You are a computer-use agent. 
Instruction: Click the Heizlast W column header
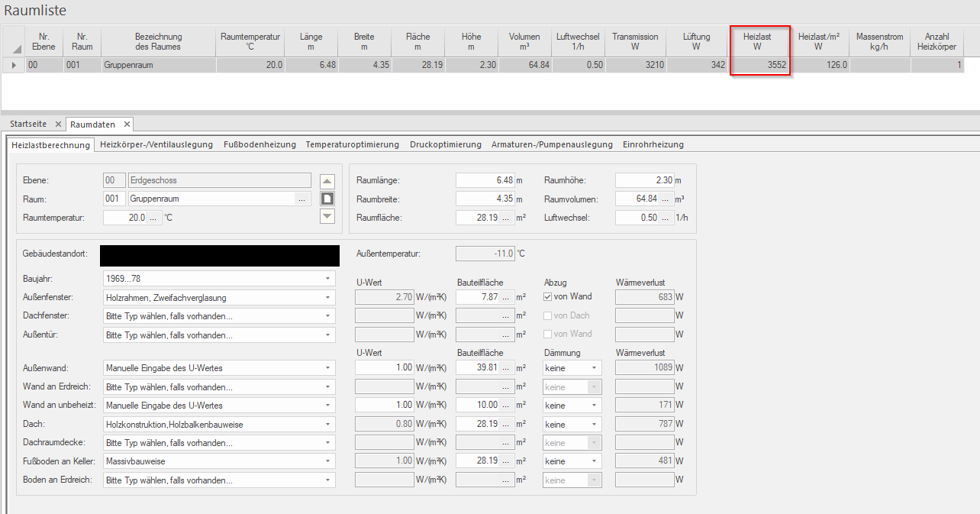pos(758,41)
